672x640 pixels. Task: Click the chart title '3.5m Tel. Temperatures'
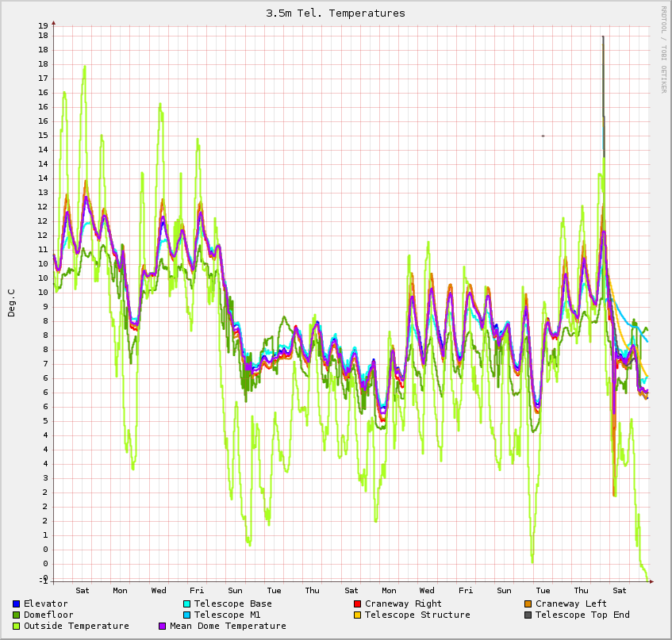[x=336, y=13]
